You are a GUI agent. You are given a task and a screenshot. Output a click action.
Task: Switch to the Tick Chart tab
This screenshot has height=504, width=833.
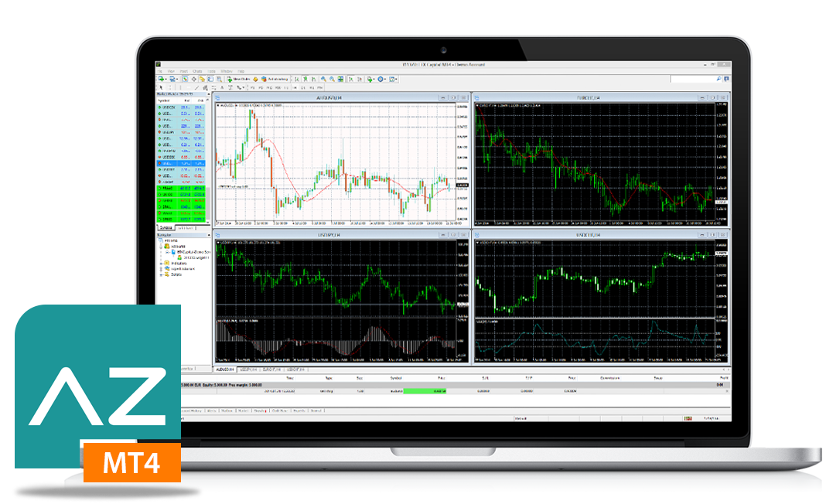(186, 227)
